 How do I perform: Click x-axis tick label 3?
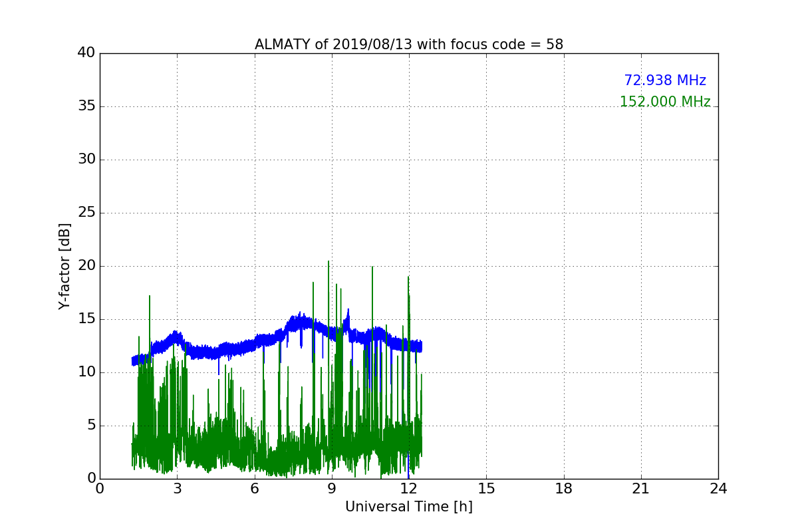point(177,489)
